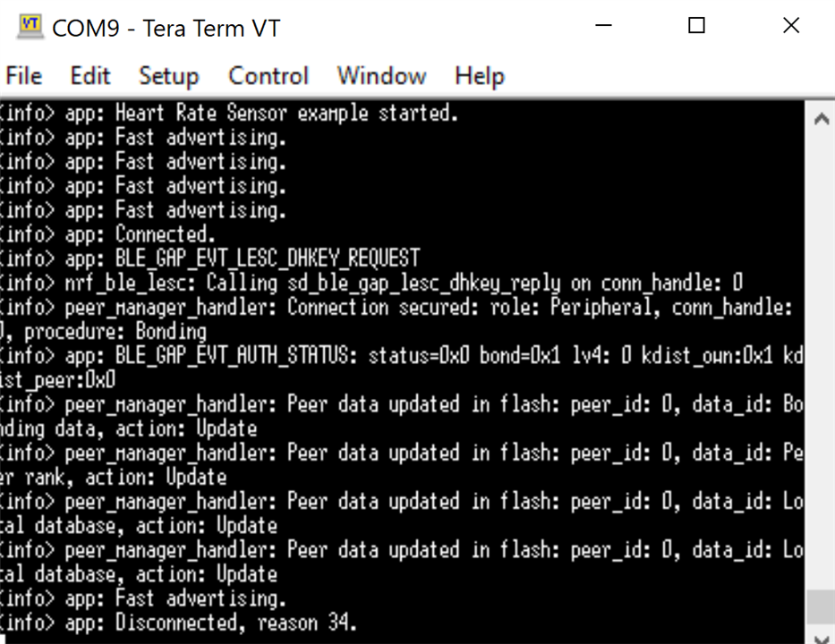Minimize the Tera Term window

tap(603, 25)
